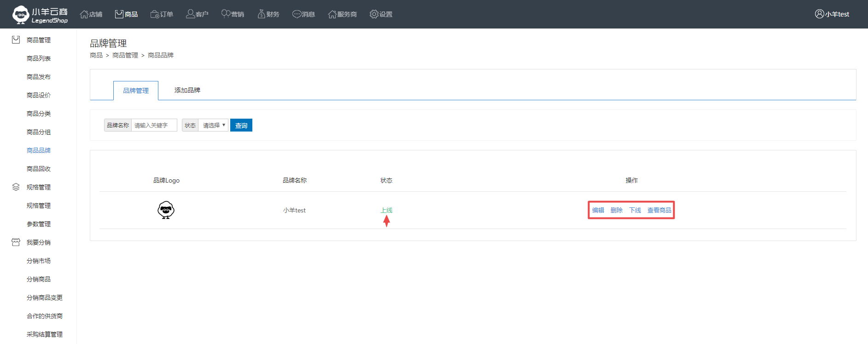Open the 营销 marketing section
This screenshot has height=344, width=868.
pyautogui.click(x=233, y=14)
